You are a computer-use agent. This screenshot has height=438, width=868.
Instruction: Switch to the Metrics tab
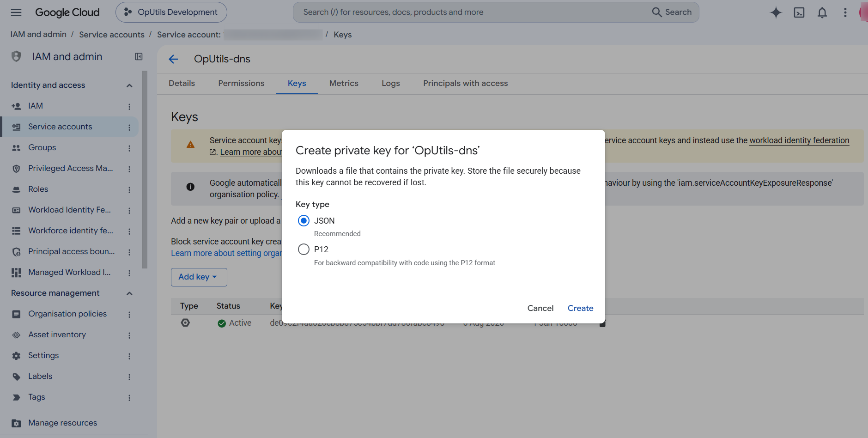click(x=344, y=83)
